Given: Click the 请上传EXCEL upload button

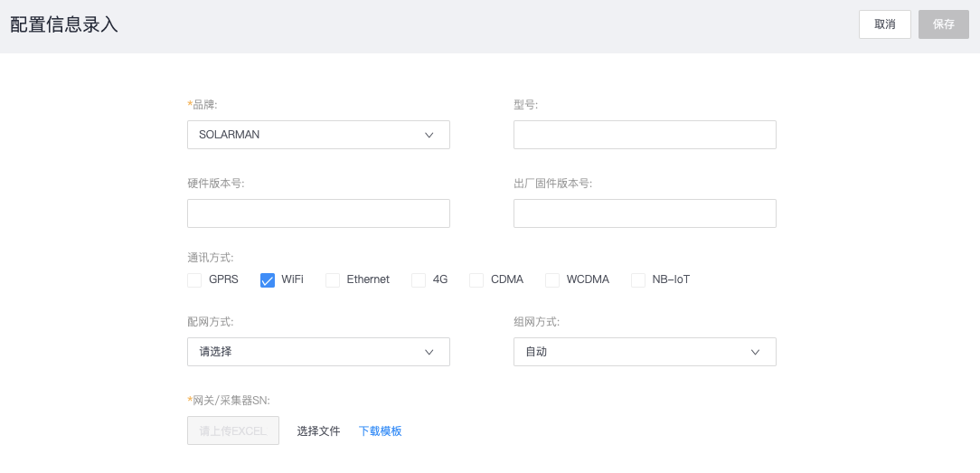Looking at the screenshot, I should click(x=232, y=430).
